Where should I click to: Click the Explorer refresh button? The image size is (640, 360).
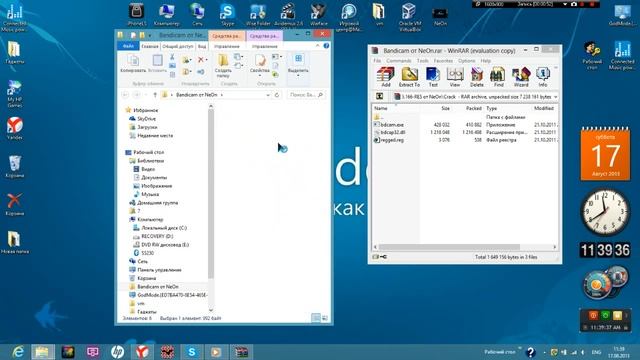coord(277,95)
